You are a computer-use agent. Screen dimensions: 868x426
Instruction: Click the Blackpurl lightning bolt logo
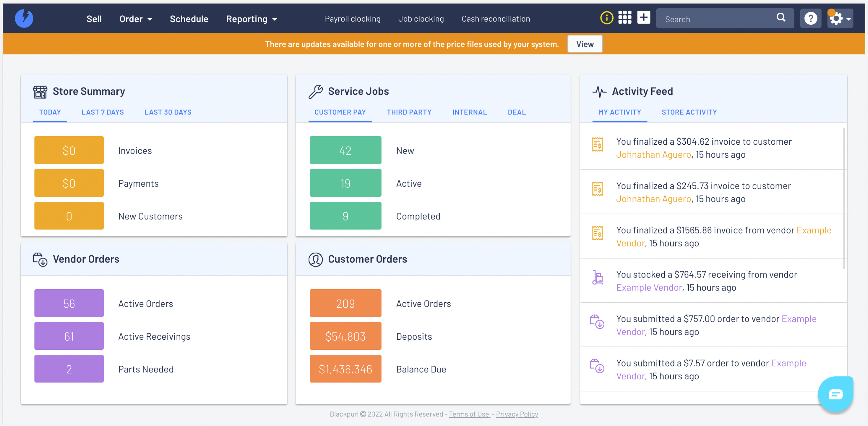24,19
